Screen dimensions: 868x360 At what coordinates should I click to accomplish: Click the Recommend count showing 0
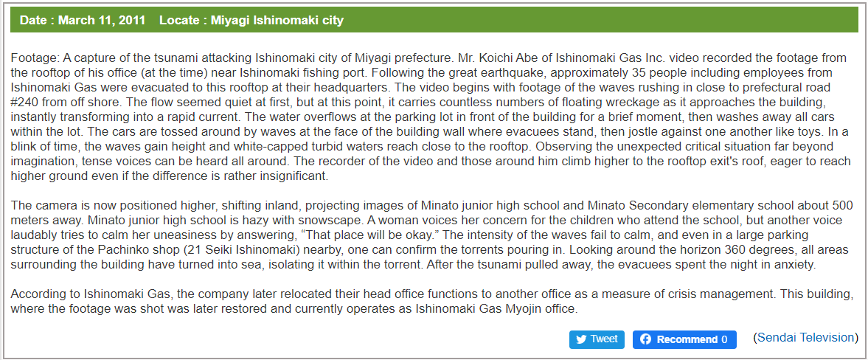point(725,339)
